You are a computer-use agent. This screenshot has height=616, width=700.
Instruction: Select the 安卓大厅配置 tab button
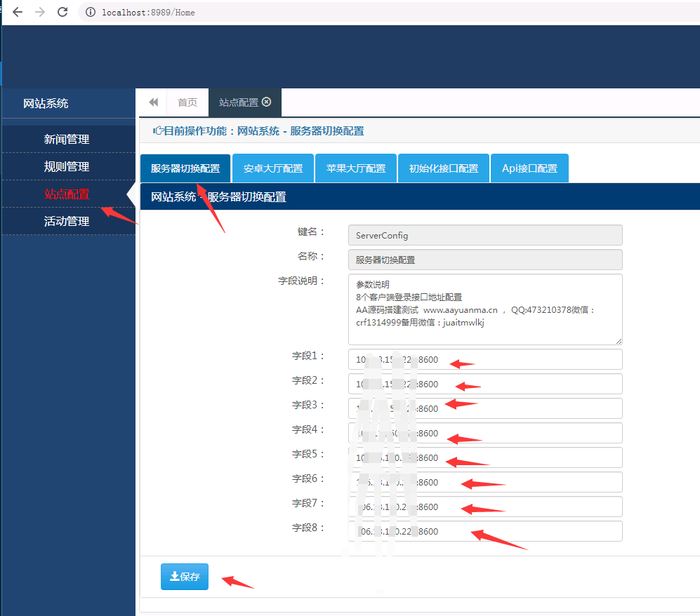coord(272,168)
